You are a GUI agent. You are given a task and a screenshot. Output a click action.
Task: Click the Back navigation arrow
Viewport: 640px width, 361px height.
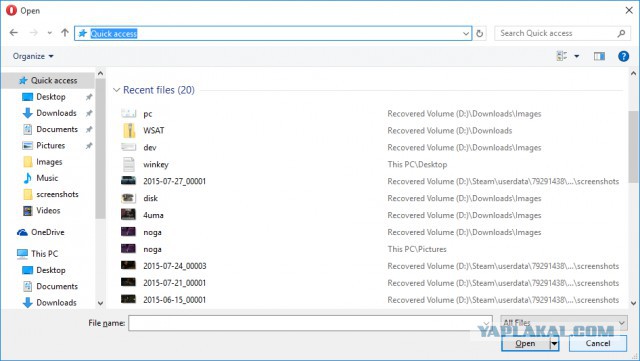[13, 33]
